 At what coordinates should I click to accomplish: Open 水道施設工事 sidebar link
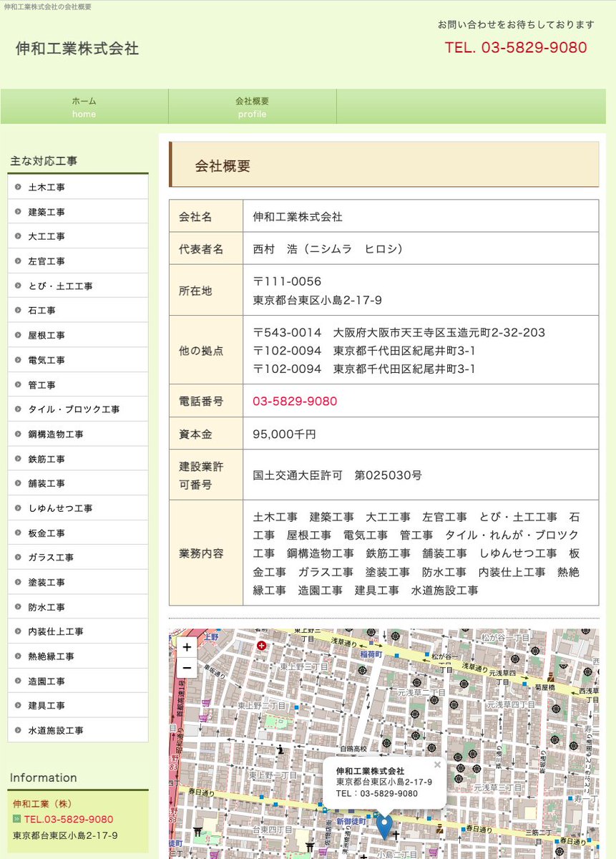coord(78,730)
